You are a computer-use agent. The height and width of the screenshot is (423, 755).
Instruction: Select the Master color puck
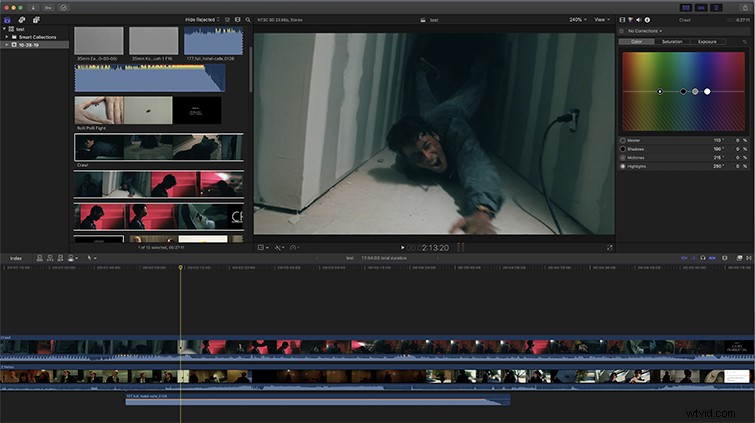click(660, 92)
